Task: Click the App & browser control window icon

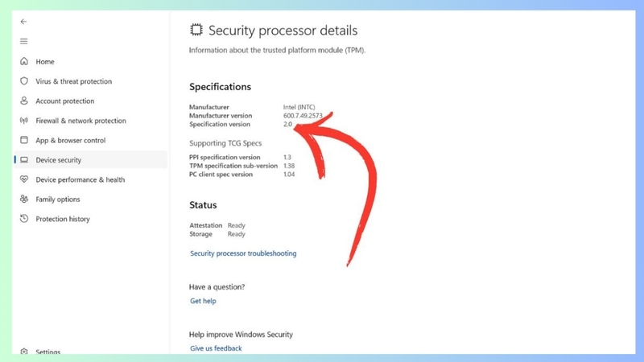Action: pyautogui.click(x=24, y=140)
